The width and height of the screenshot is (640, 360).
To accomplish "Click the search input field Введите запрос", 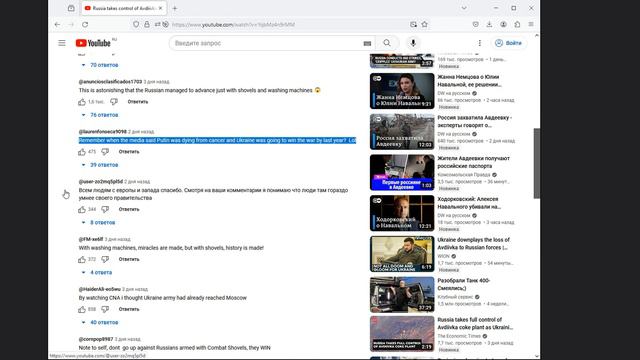I will click(x=267, y=43).
